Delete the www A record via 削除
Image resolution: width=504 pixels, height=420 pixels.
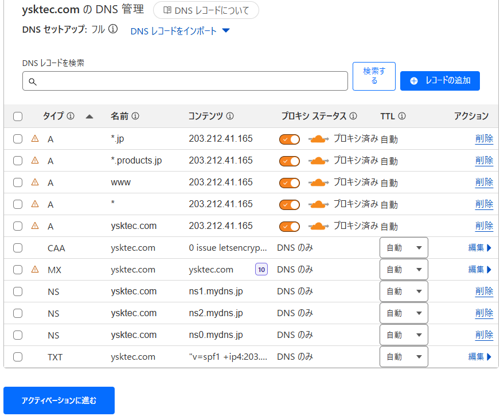(x=484, y=182)
